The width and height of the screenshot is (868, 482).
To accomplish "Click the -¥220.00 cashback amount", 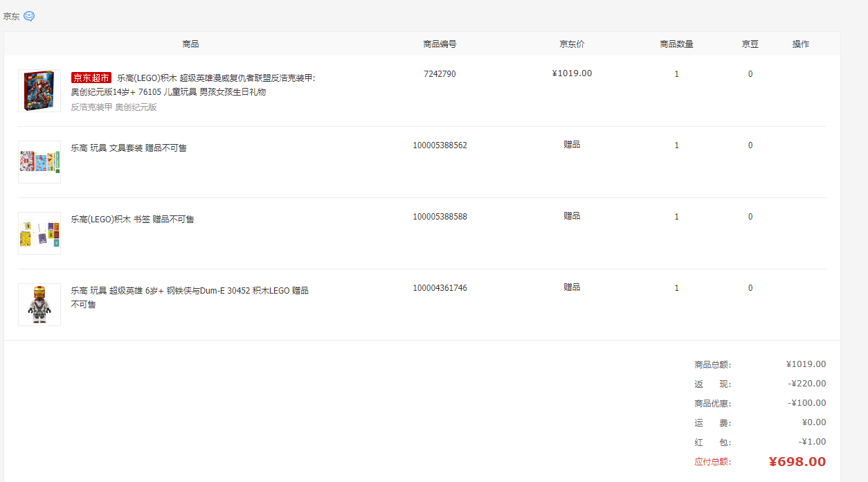I will [x=807, y=384].
